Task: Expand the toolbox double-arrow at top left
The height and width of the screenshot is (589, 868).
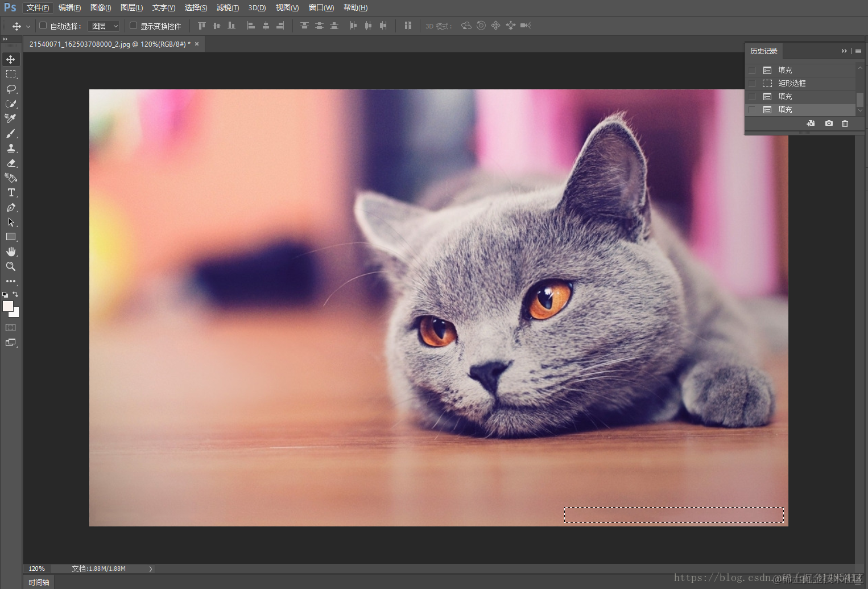Action: coord(5,39)
